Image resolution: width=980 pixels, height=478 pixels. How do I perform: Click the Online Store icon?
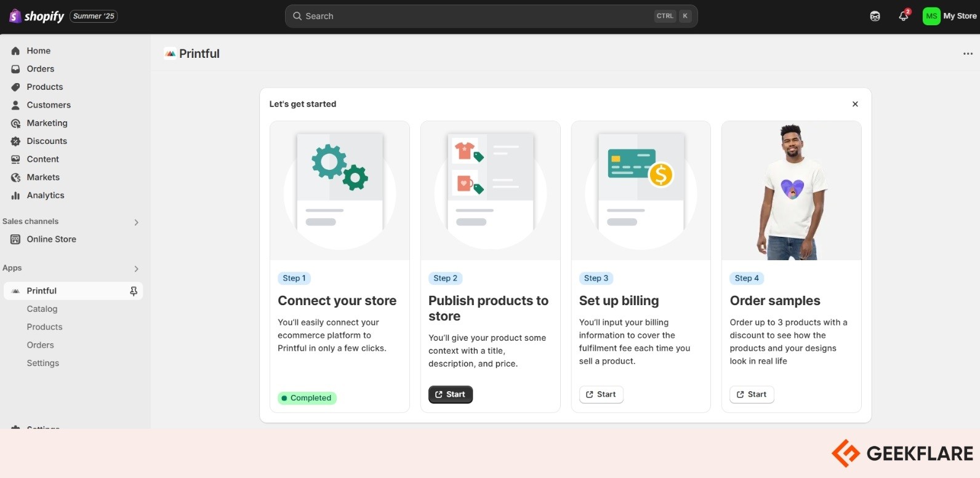(15, 239)
